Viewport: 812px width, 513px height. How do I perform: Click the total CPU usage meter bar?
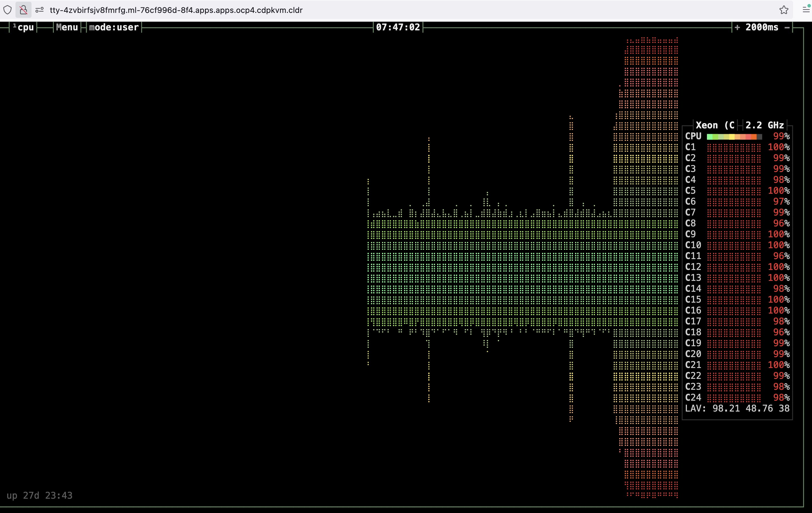(x=734, y=136)
